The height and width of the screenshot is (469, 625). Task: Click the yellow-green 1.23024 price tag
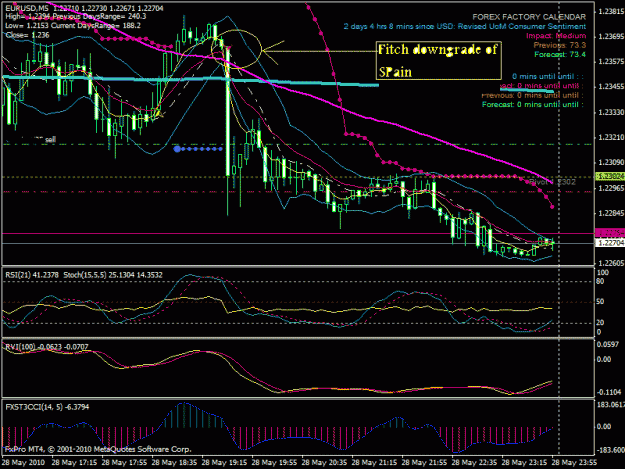(609, 176)
